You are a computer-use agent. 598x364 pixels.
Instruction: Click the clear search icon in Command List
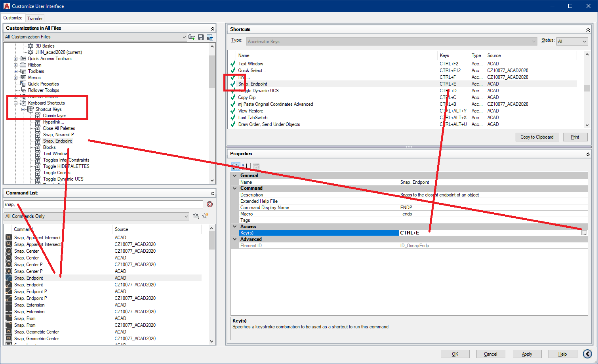click(x=209, y=204)
